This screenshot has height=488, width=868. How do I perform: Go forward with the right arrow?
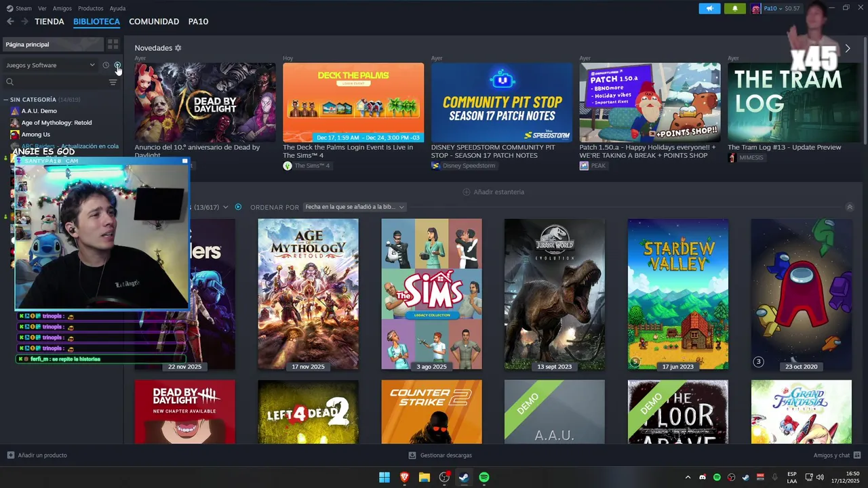click(x=24, y=22)
